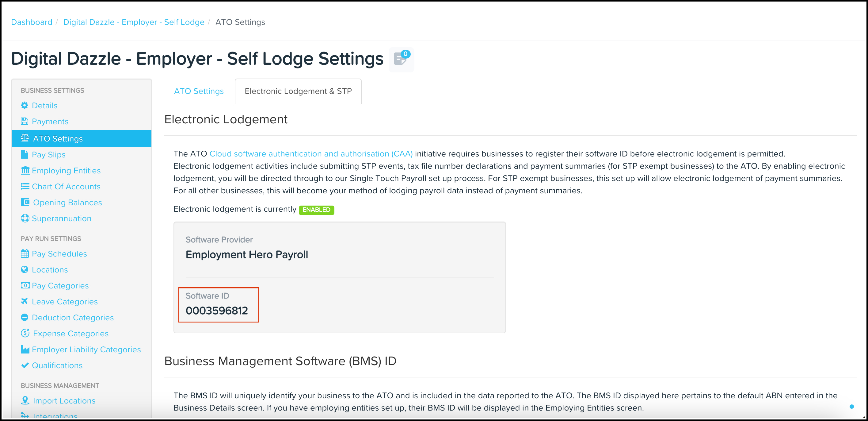Image resolution: width=868 pixels, height=421 pixels.
Task: Select the Import Locations pin icon
Action: (25, 400)
